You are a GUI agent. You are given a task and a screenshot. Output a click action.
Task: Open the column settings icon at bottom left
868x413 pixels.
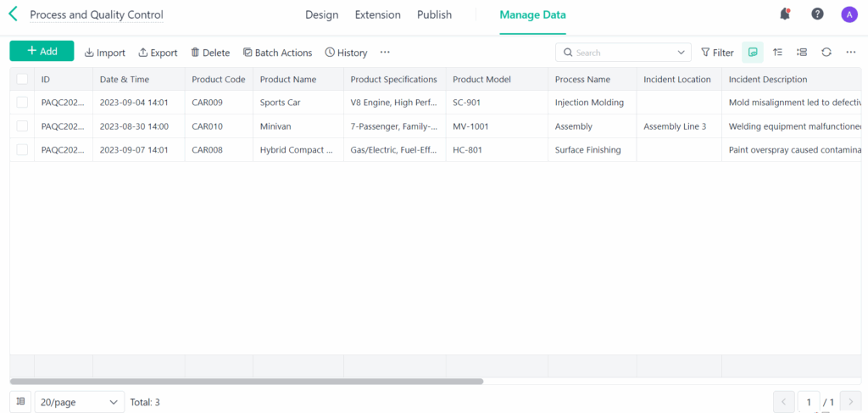coord(21,401)
